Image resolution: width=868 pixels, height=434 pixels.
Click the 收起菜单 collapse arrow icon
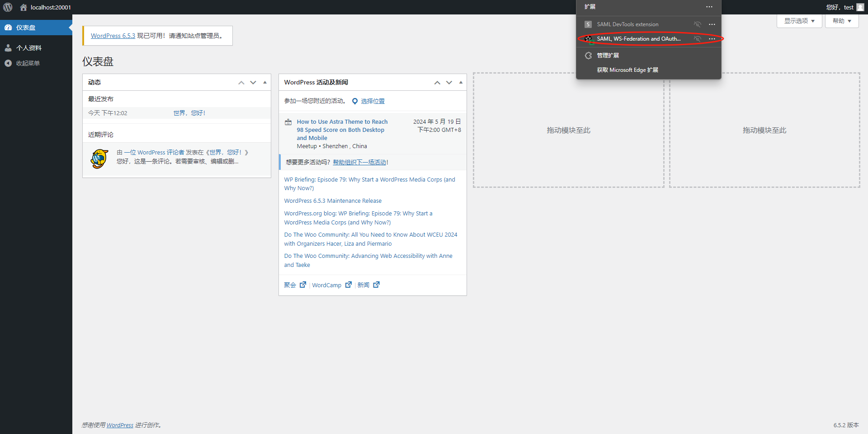(8, 63)
